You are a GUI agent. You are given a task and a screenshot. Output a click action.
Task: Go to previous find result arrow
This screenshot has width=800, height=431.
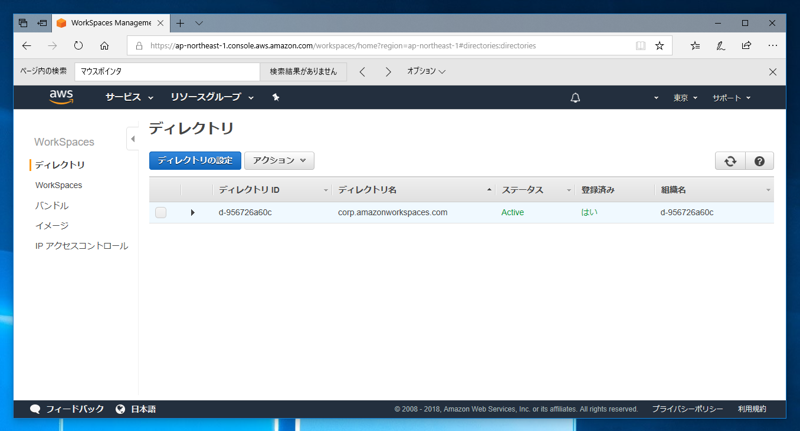click(362, 72)
